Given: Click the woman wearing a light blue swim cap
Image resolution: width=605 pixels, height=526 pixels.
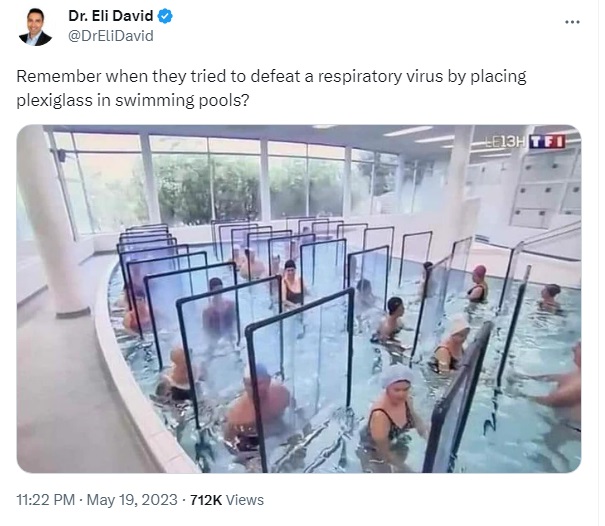Looking at the screenshot, I should click(393, 409).
